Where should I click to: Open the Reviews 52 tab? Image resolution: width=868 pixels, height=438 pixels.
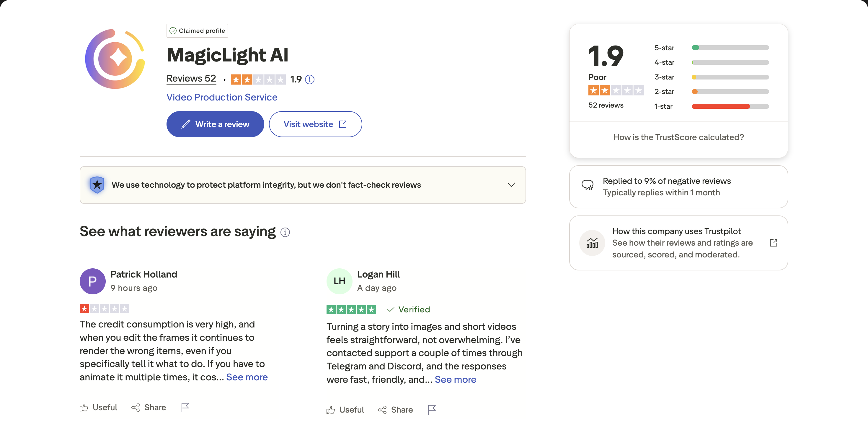(x=191, y=78)
